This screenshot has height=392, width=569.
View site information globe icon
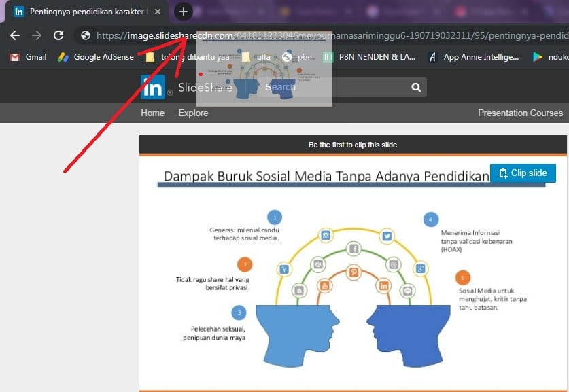pyautogui.click(x=85, y=35)
